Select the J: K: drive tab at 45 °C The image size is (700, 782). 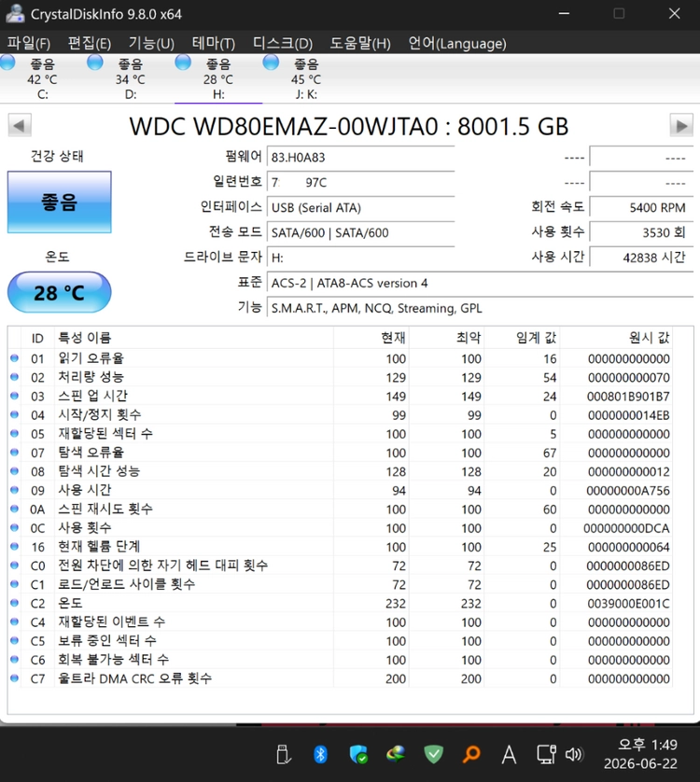[x=306, y=78]
